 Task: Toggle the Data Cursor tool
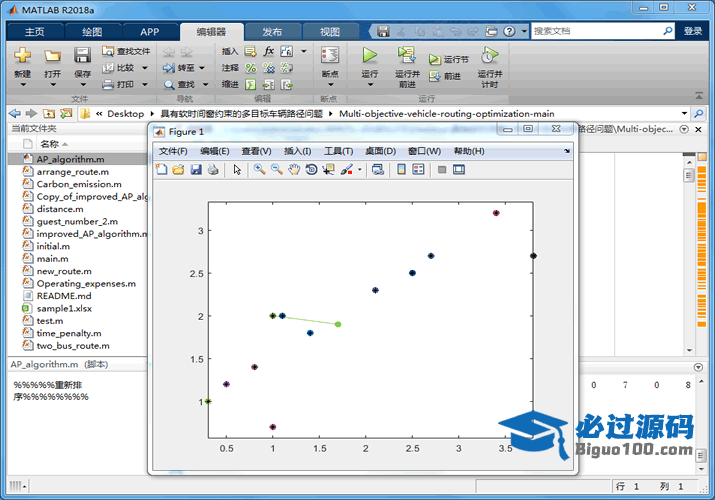coord(329,170)
